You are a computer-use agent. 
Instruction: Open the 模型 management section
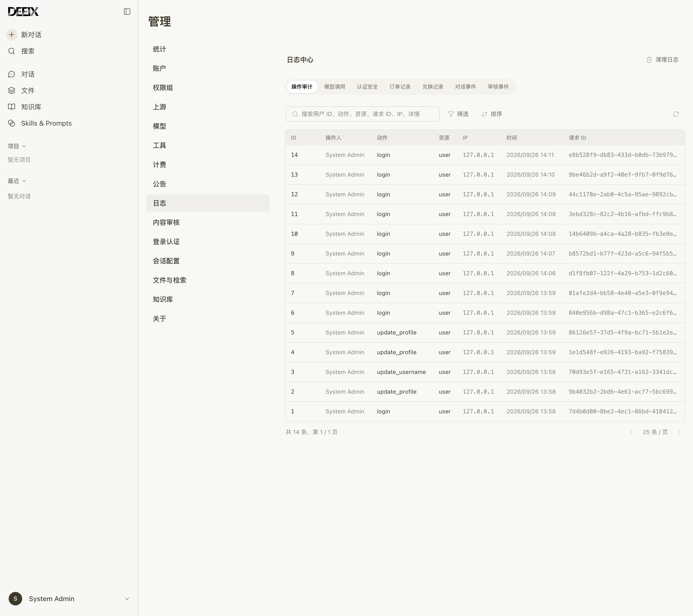pyautogui.click(x=208, y=126)
